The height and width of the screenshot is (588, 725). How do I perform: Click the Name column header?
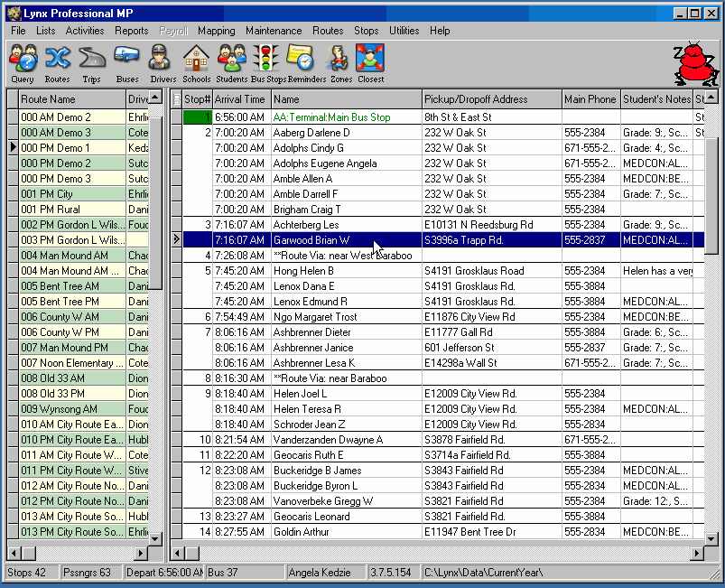(347, 99)
